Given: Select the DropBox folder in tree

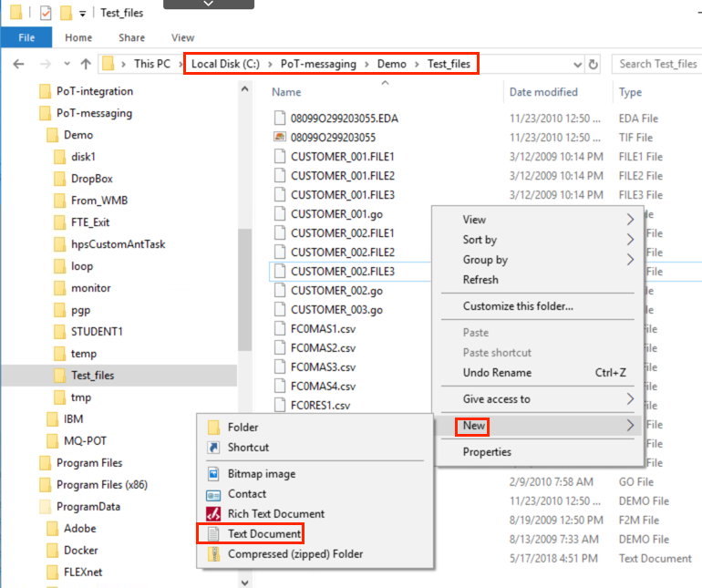Looking at the screenshot, I should pos(92,179).
